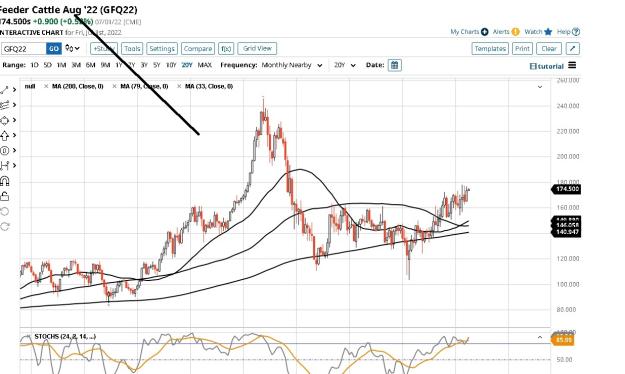The height and width of the screenshot is (374, 625).
Task: Click the f(x) expressions button
Action: click(x=226, y=49)
